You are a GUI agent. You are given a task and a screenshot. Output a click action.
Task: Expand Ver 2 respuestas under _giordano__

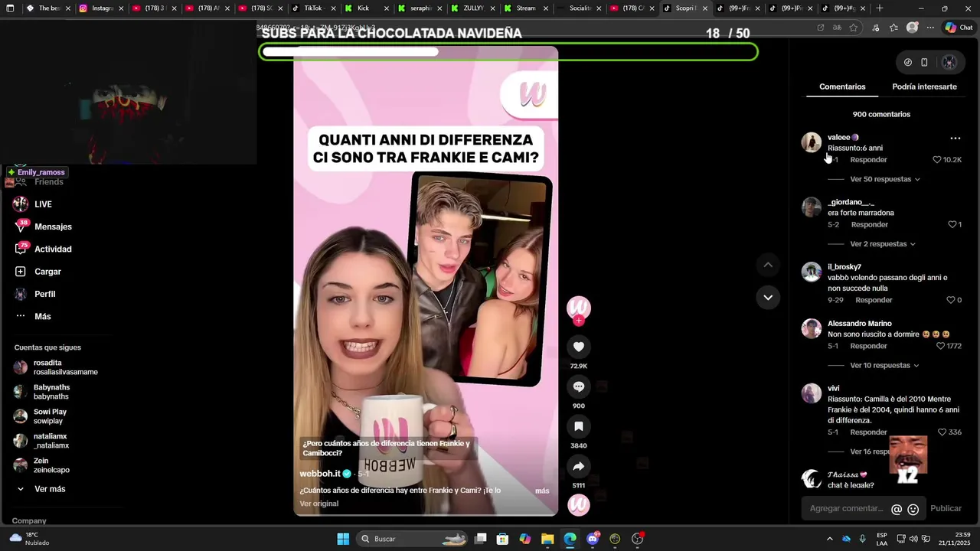[x=883, y=244]
